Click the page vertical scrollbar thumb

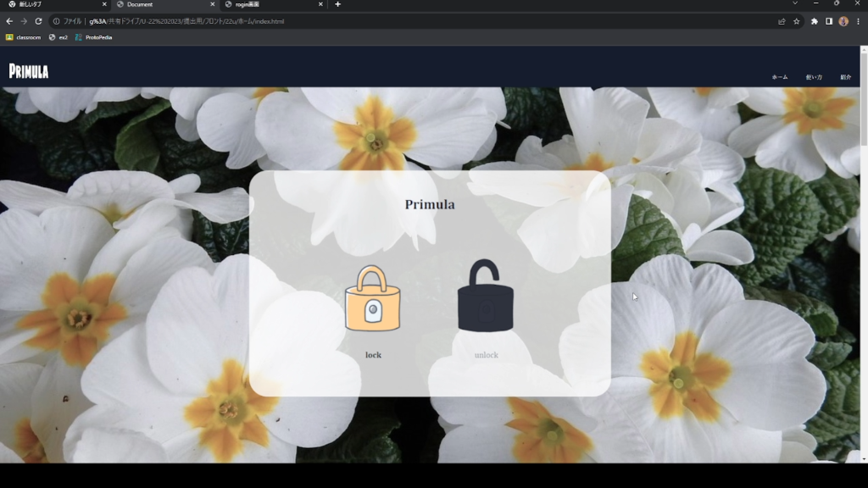864,100
